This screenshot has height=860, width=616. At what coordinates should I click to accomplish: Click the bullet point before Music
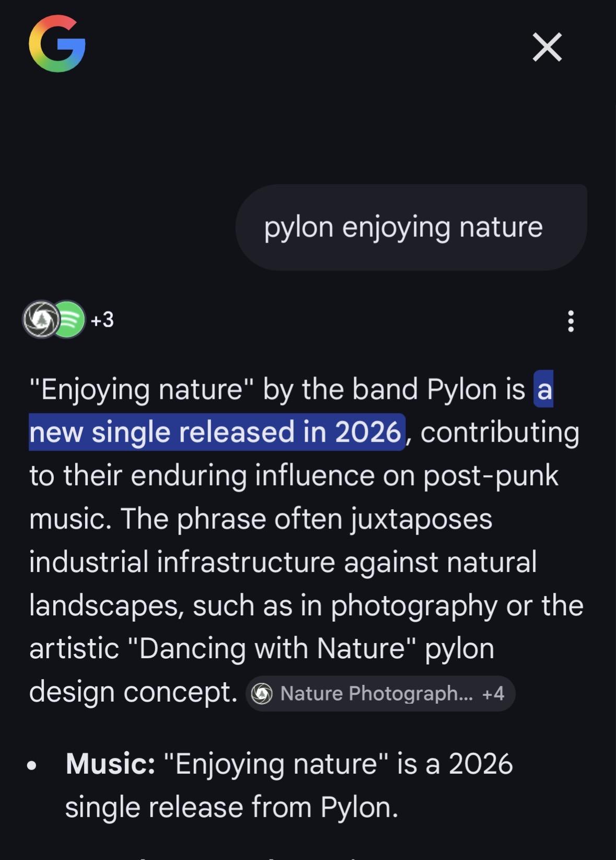[x=32, y=765]
